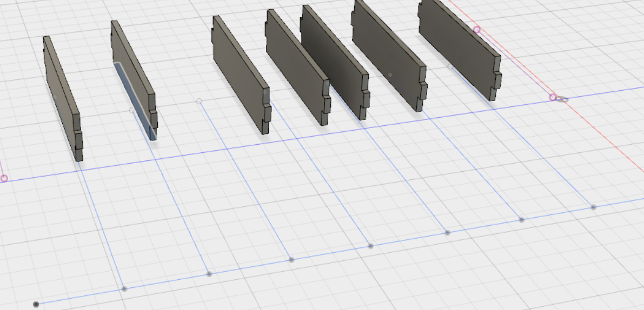Pick the large dark sketch endpoint at bottom-left corner

pyautogui.click(x=36, y=304)
